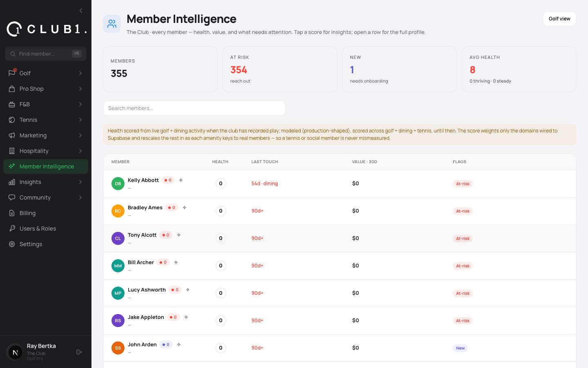Click the sparkle icon next to Bradley Ames
The height and width of the screenshot is (368, 588).
[185, 208]
